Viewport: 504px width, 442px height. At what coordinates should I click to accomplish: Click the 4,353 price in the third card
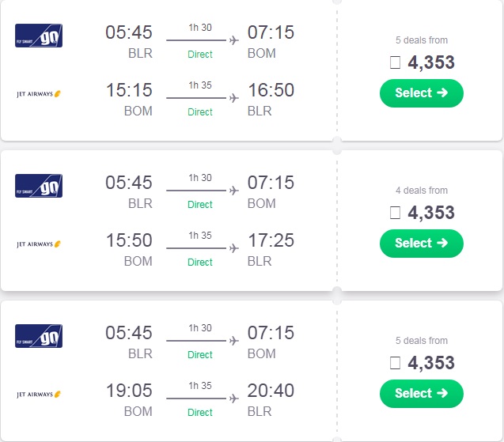point(431,363)
